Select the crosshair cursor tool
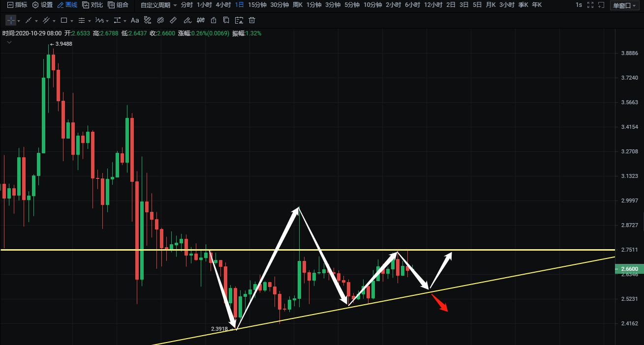This screenshot has width=644, height=345. (11, 21)
